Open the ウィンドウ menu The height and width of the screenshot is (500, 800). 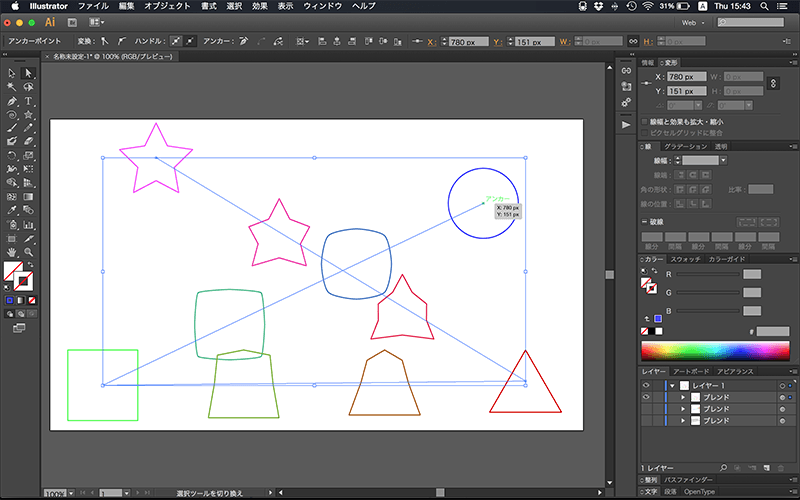[x=322, y=6]
